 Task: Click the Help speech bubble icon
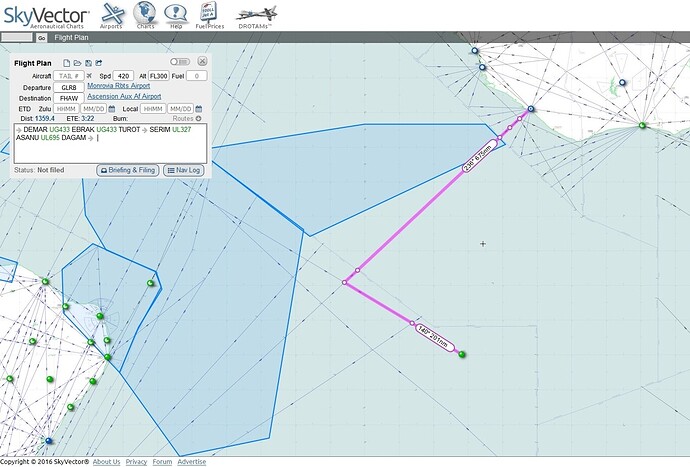pos(176,15)
